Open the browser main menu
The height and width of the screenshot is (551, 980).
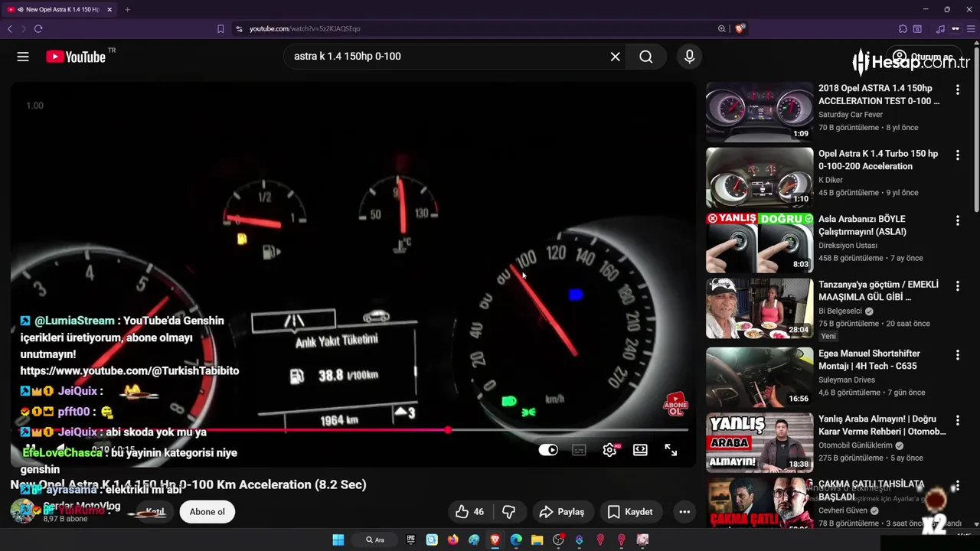(970, 28)
